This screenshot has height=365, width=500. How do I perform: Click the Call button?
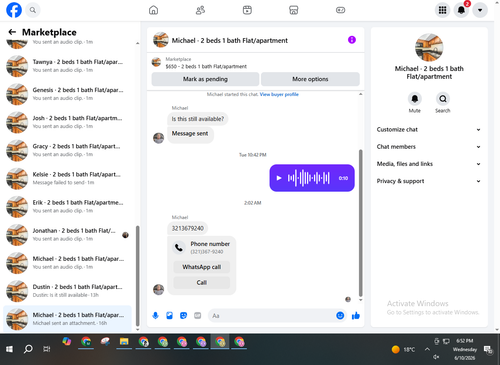(202, 283)
